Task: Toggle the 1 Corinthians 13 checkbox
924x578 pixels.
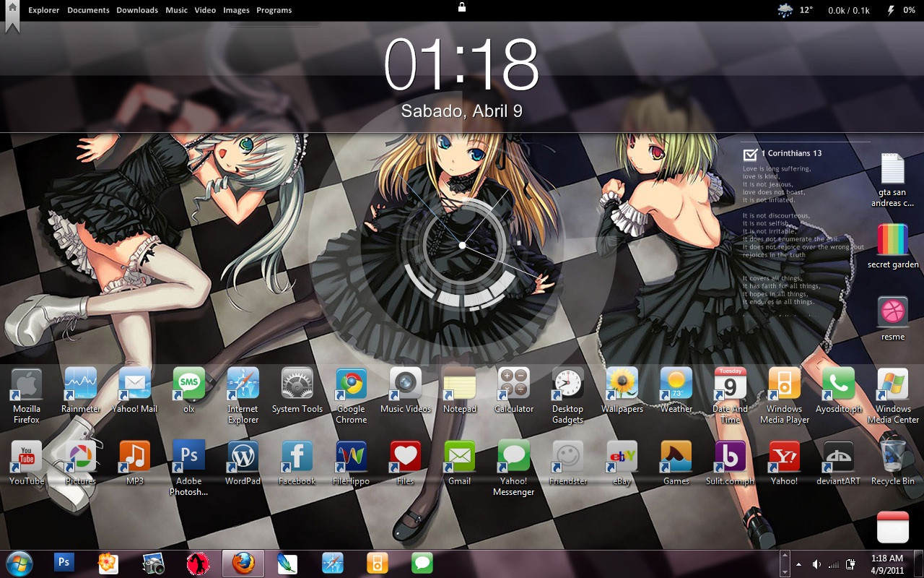Action: 750,154
